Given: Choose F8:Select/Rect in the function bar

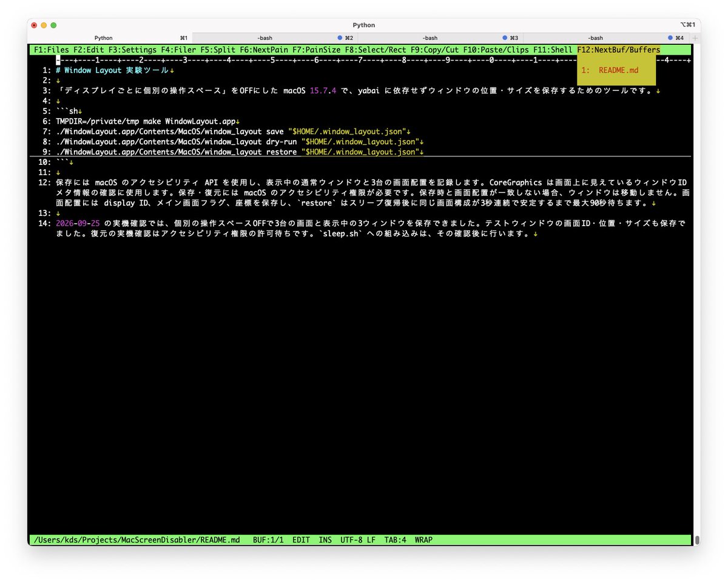Looking at the screenshot, I should (376, 50).
